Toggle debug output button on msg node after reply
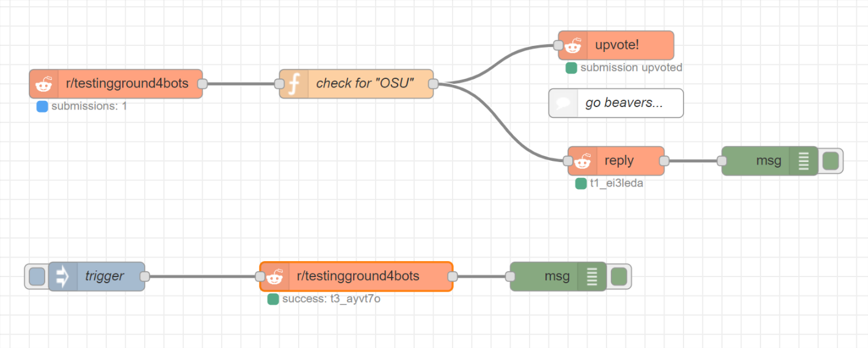Screen dimensions: 868x348 [830, 161]
